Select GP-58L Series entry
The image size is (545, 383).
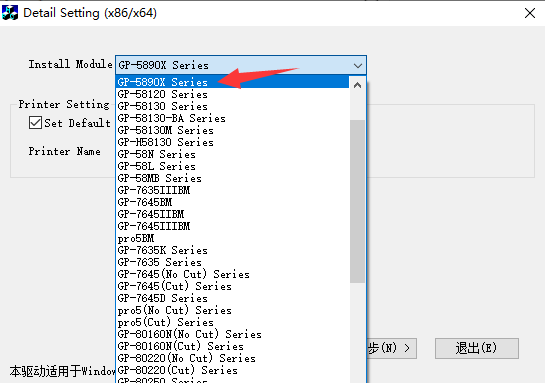(233, 166)
